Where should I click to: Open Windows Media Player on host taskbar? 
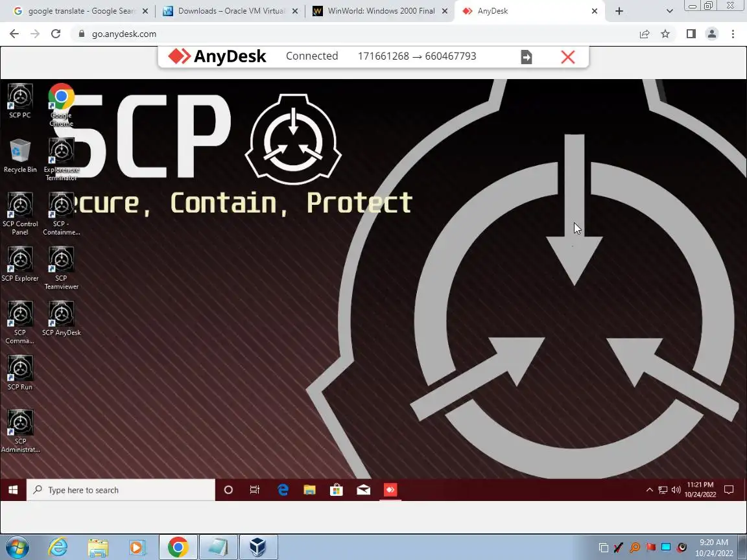[x=137, y=548]
